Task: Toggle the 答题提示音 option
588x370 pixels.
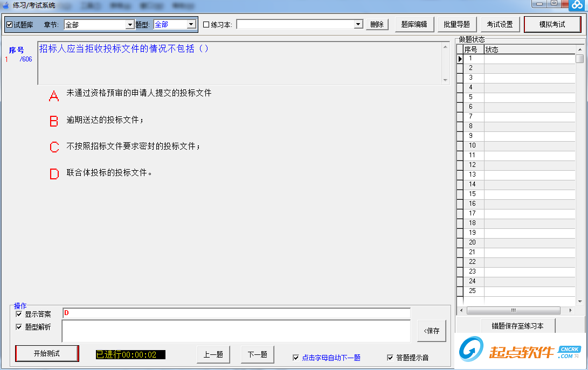Action: (390, 358)
